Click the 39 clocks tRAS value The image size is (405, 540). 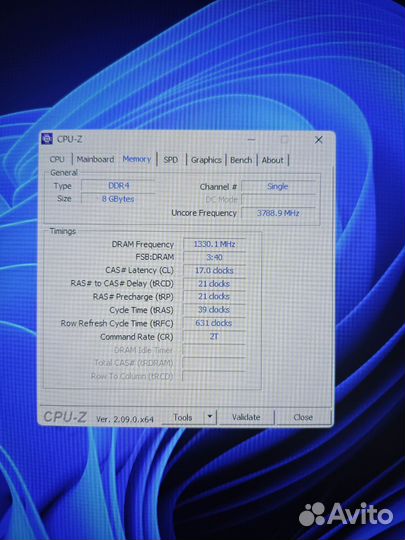(215, 310)
